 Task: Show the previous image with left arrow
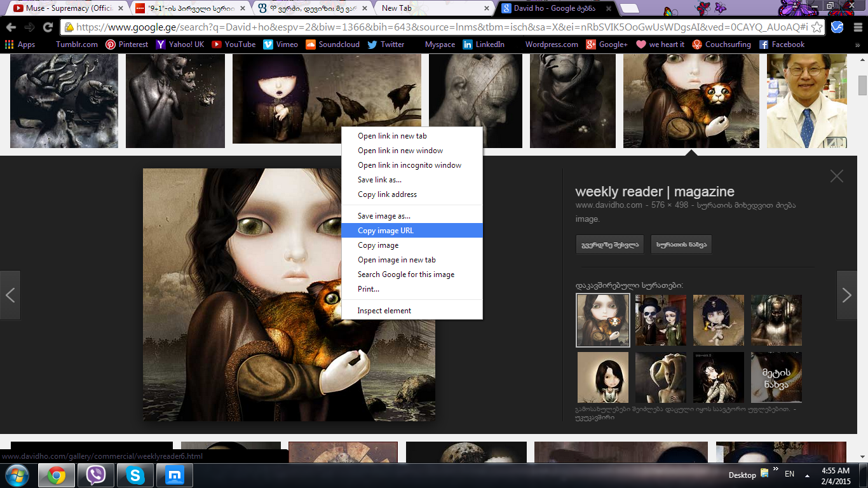point(10,295)
